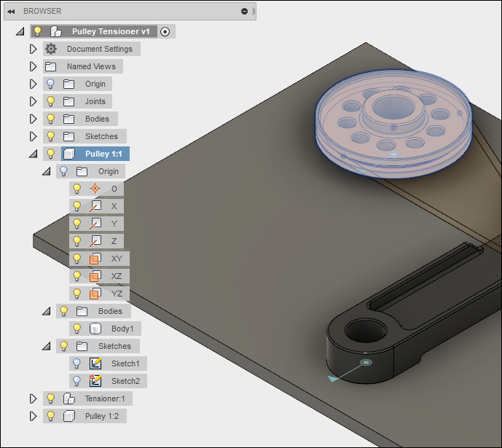502x448 pixels.
Task: Collapse the Origin node under Pulley 1:1
Action: point(47,171)
